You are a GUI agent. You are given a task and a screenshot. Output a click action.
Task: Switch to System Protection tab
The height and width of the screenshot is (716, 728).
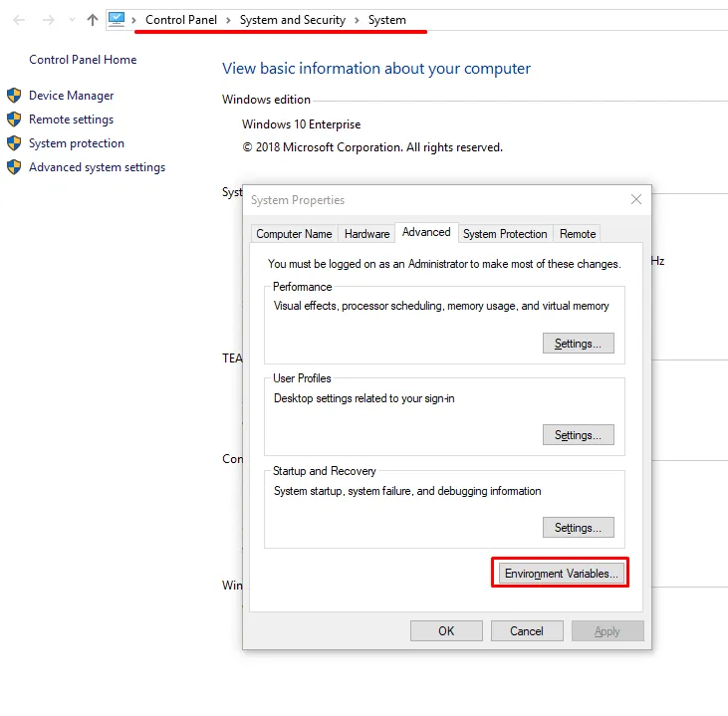[505, 234]
